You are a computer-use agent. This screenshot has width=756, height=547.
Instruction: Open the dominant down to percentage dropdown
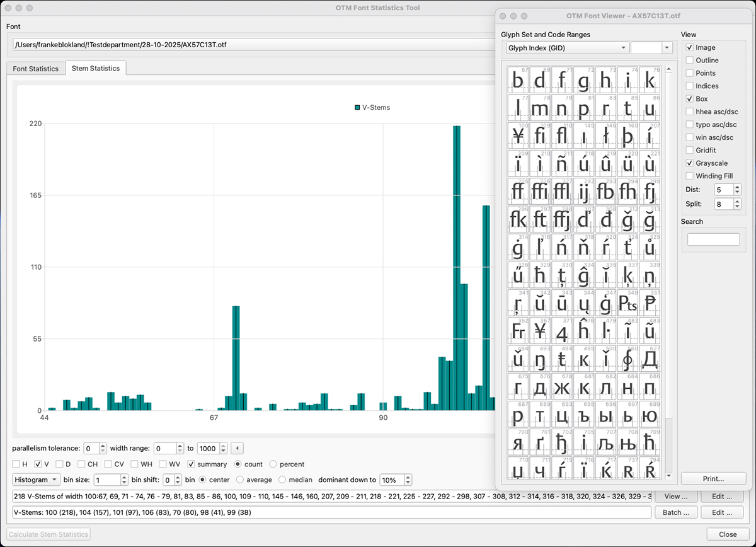coord(396,480)
